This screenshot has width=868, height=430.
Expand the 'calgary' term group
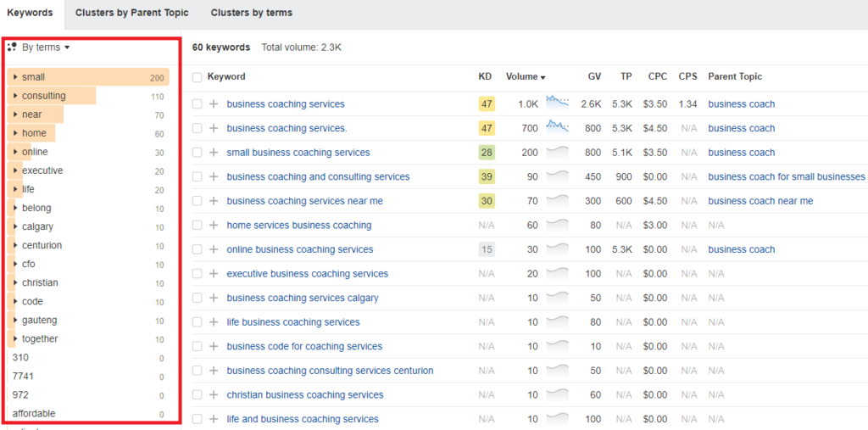15,226
